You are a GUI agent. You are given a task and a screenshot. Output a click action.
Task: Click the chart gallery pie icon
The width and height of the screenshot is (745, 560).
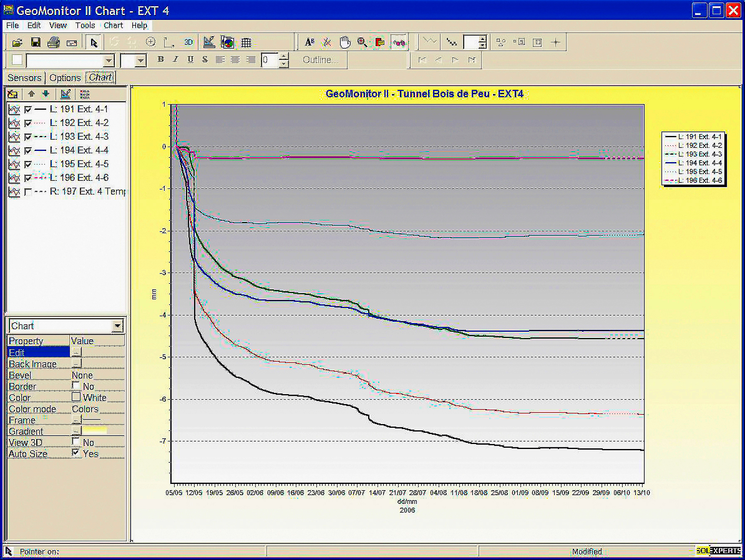228,42
